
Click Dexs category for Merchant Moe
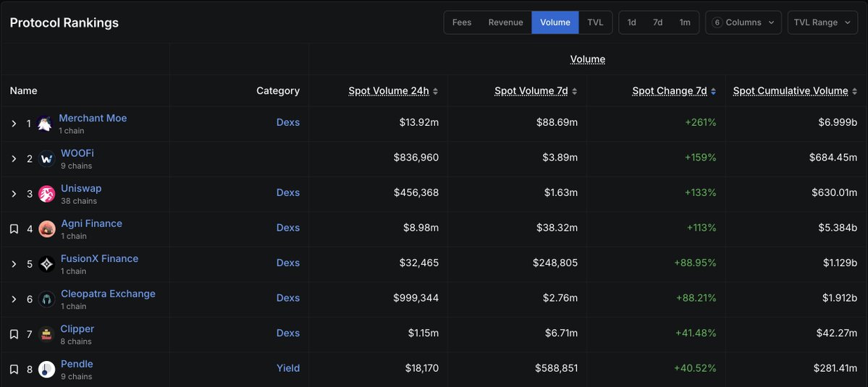tap(288, 122)
